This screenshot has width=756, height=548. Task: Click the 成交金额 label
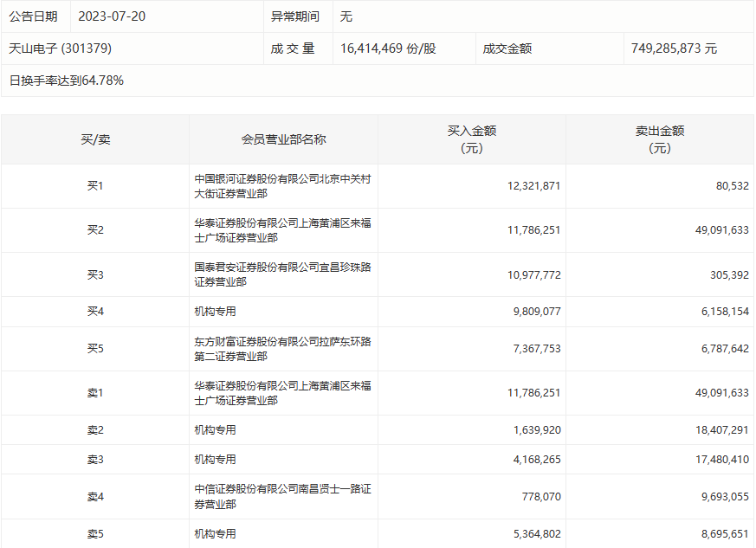point(507,48)
